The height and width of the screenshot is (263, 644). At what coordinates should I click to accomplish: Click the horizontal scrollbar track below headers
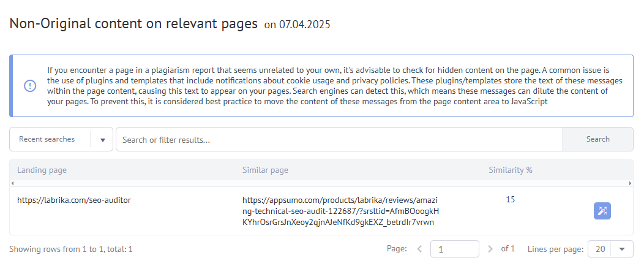(321, 183)
